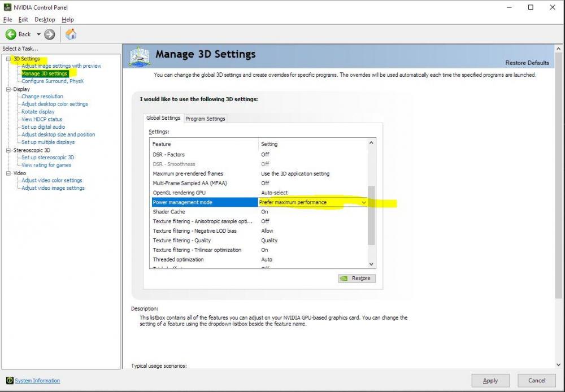Select Change resolution task
This screenshot has height=392, width=565.
42,96
